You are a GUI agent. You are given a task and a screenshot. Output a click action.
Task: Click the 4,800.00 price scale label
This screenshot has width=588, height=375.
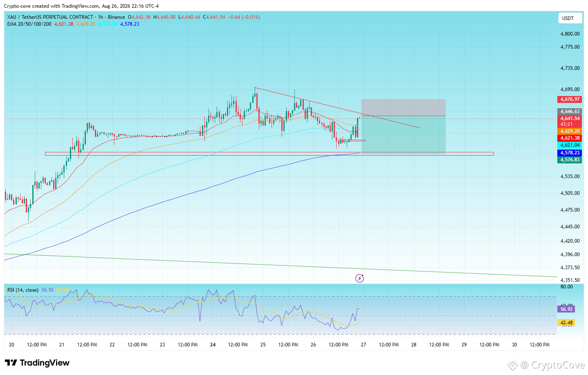570,34
